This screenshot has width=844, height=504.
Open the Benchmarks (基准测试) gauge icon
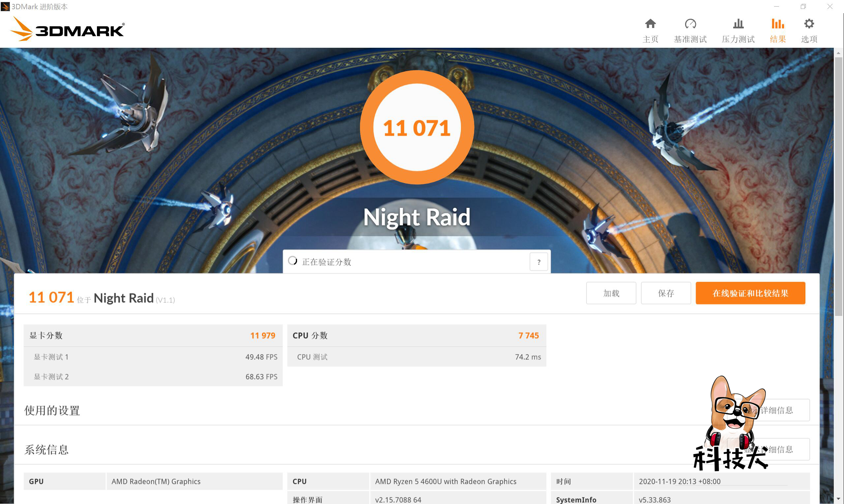point(690,24)
